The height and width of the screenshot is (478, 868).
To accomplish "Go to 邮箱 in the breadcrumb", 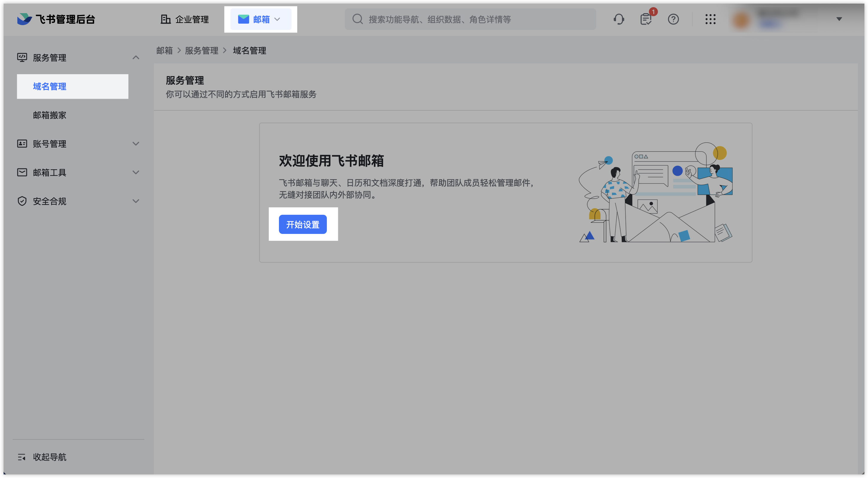I will pos(164,51).
